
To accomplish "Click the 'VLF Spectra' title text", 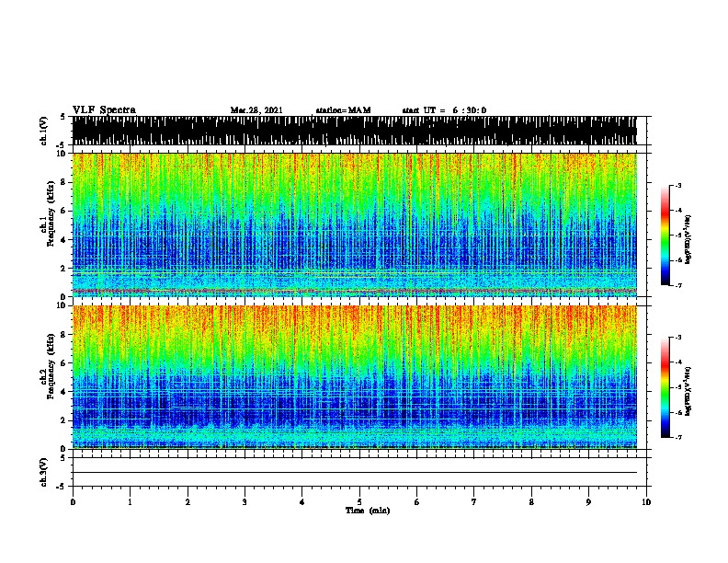I will [104, 110].
